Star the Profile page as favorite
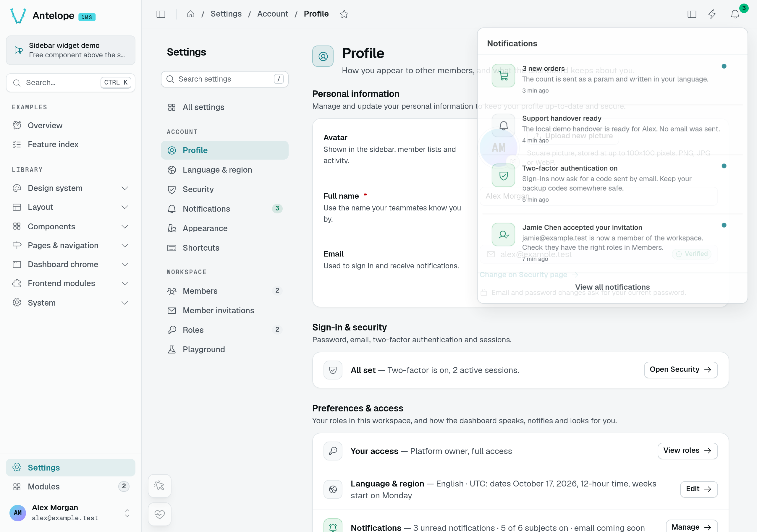Viewport: 757px width, 532px height. click(344, 14)
